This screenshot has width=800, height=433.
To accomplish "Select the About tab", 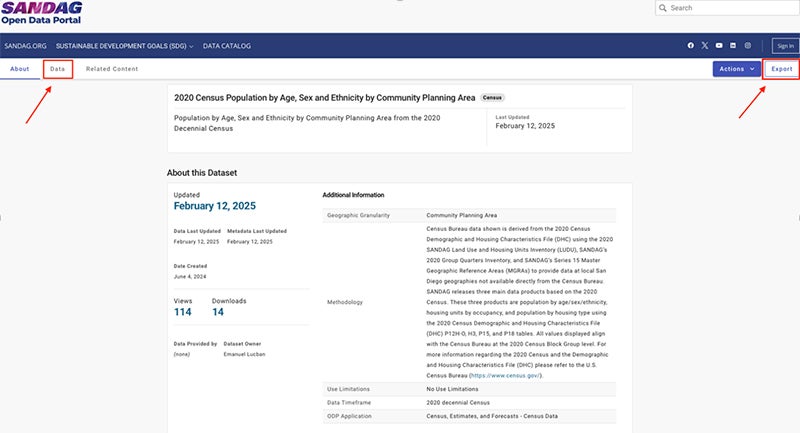I will 20,69.
